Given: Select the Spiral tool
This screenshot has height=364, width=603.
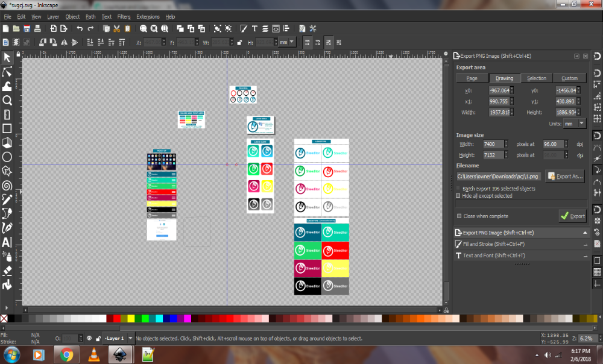Looking at the screenshot, I should pos(7,186).
